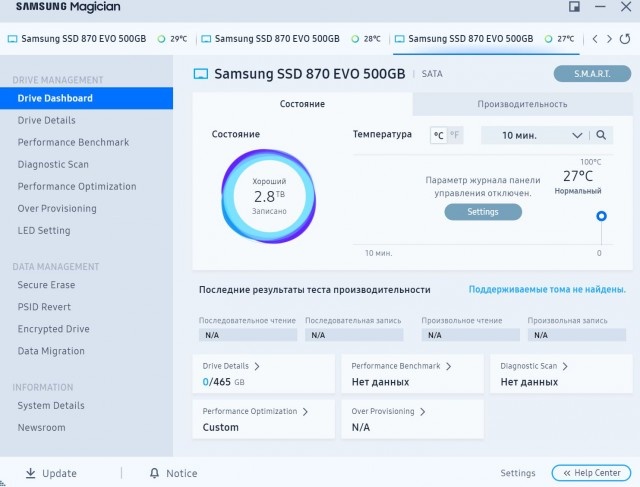Open the Help Center button

pyautogui.click(x=591, y=473)
